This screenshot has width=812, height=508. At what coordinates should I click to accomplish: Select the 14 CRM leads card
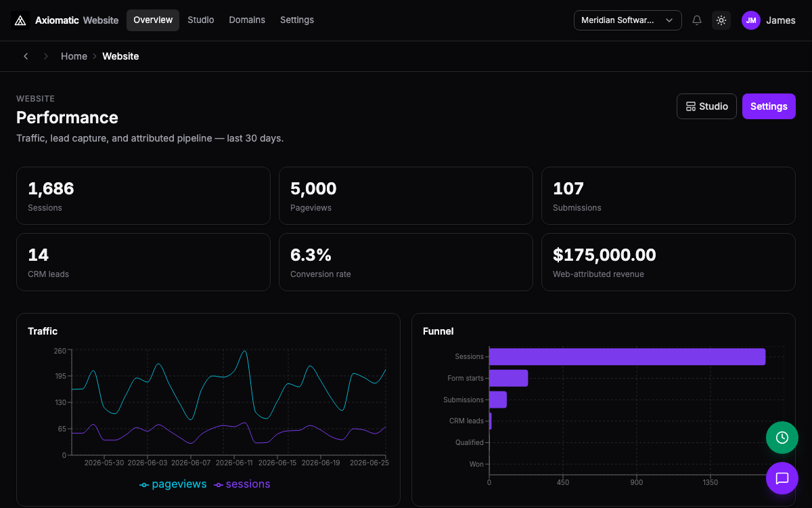pyautogui.click(x=143, y=262)
